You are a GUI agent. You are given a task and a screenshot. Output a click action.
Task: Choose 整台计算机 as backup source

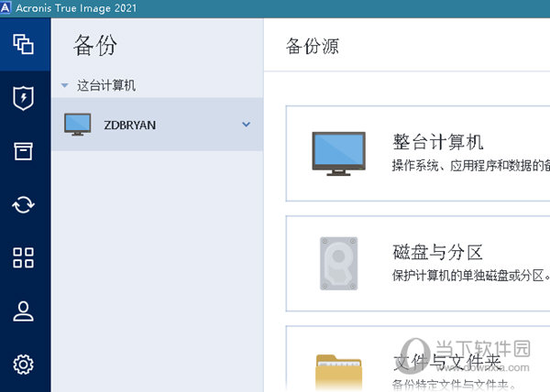point(437,142)
